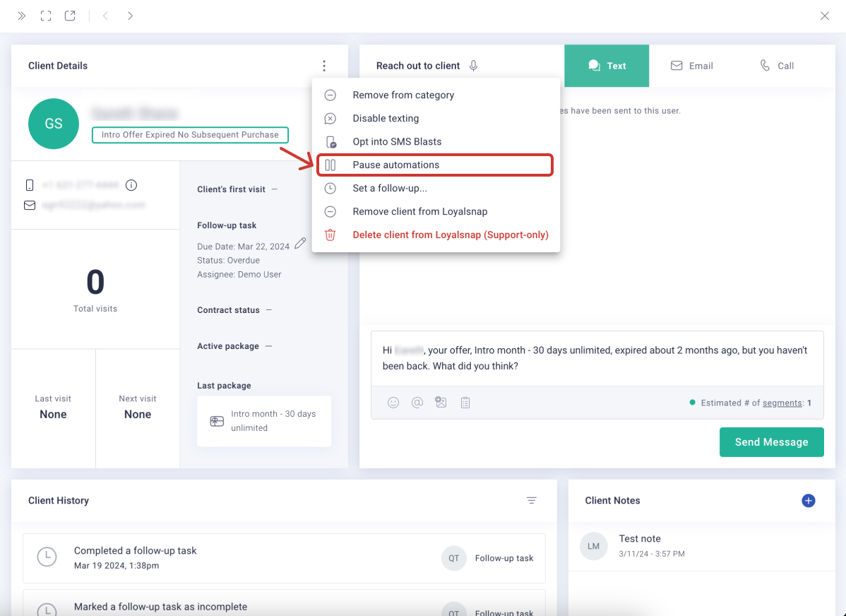Open the emoji picker in message box
The height and width of the screenshot is (616, 846).
[393, 403]
